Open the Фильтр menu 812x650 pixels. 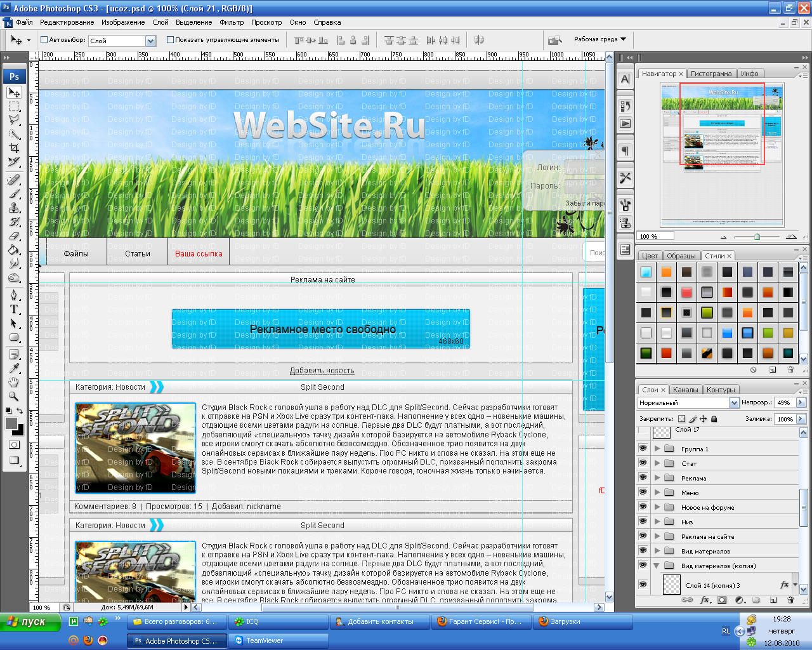[x=232, y=22]
